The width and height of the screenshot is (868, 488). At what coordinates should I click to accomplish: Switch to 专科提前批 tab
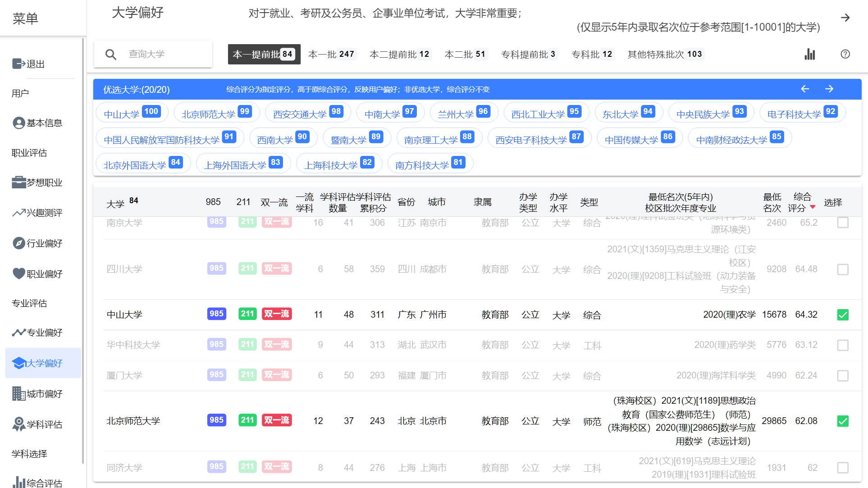coord(529,54)
